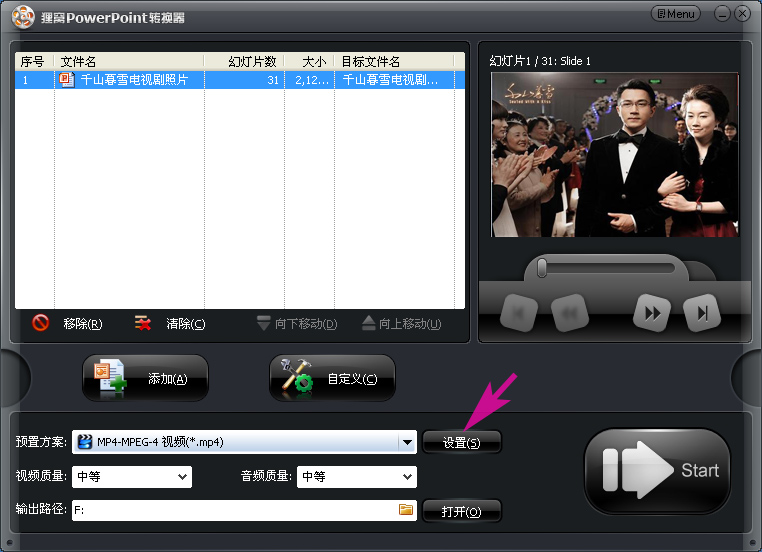
Task: Click the rewind preview button
Action: pyautogui.click(x=570, y=313)
